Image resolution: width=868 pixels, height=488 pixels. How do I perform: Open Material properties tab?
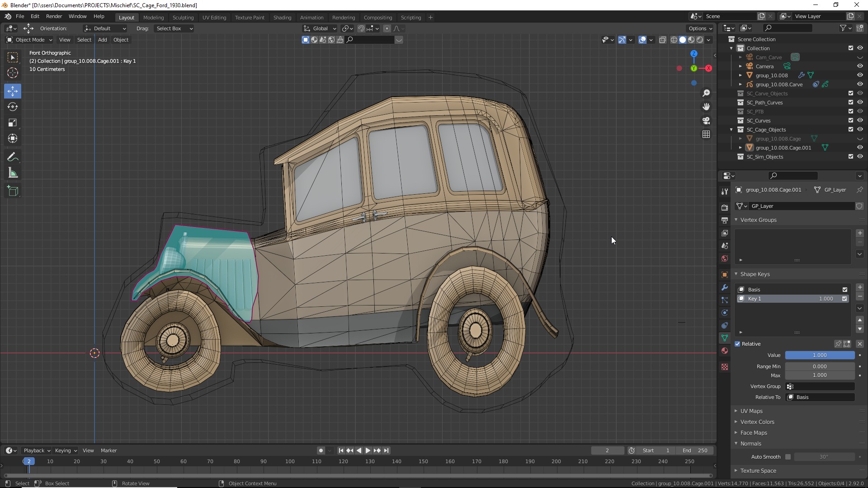(725, 351)
